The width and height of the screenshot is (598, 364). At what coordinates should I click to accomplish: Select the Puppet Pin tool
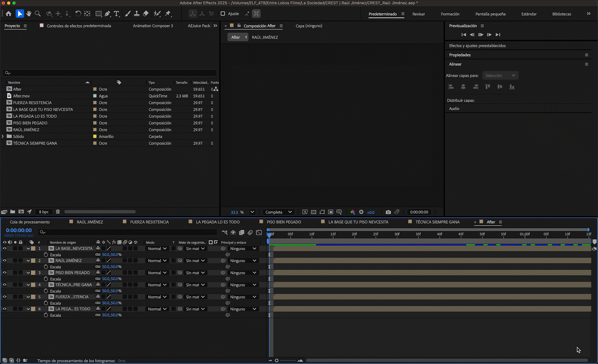pos(168,14)
